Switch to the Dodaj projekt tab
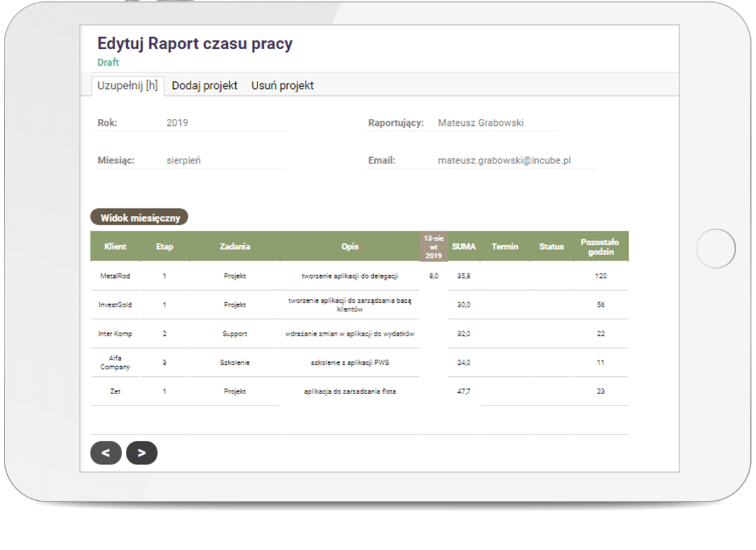 pyautogui.click(x=204, y=86)
